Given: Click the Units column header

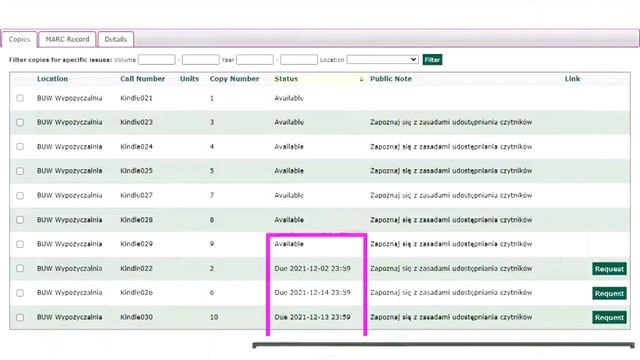Looking at the screenshot, I should [189, 79].
